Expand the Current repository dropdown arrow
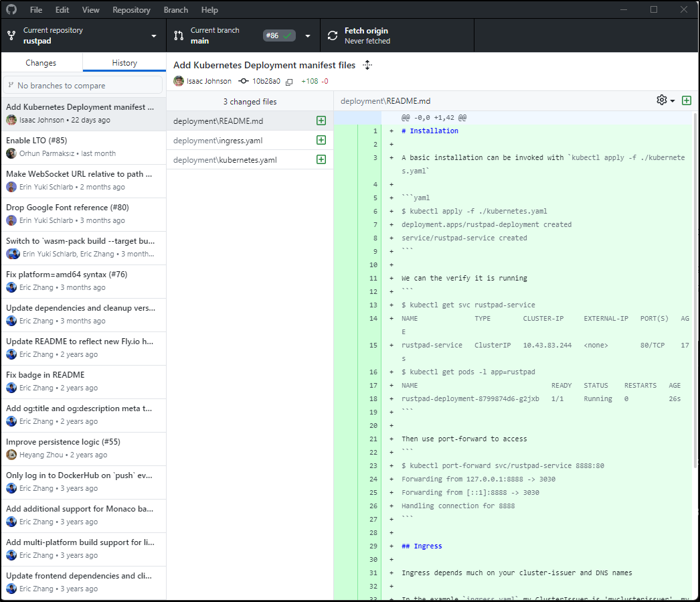Viewport: 700px width, 602px height. tap(153, 35)
